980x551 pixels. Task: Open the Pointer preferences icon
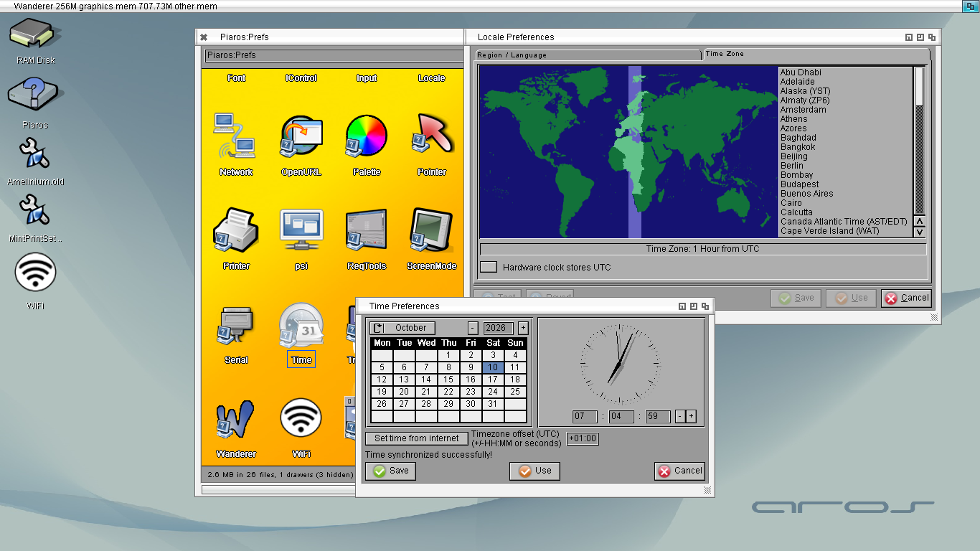pyautogui.click(x=432, y=134)
